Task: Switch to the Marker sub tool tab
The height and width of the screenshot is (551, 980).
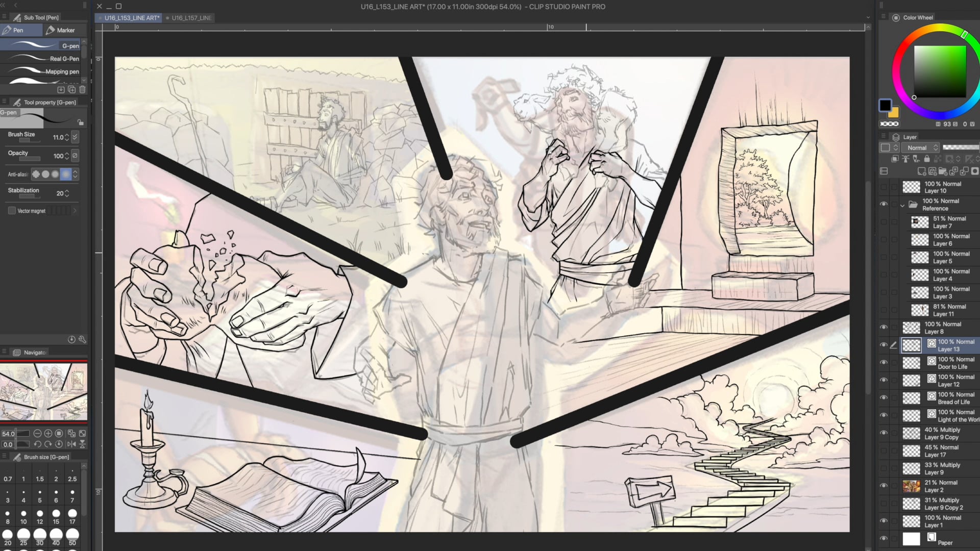Action: pyautogui.click(x=61, y=30)
